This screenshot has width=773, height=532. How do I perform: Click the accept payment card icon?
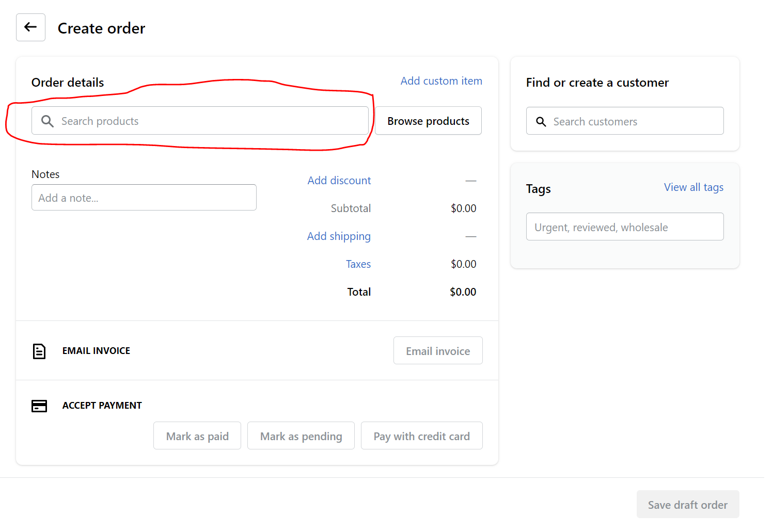tap(39, 406)
